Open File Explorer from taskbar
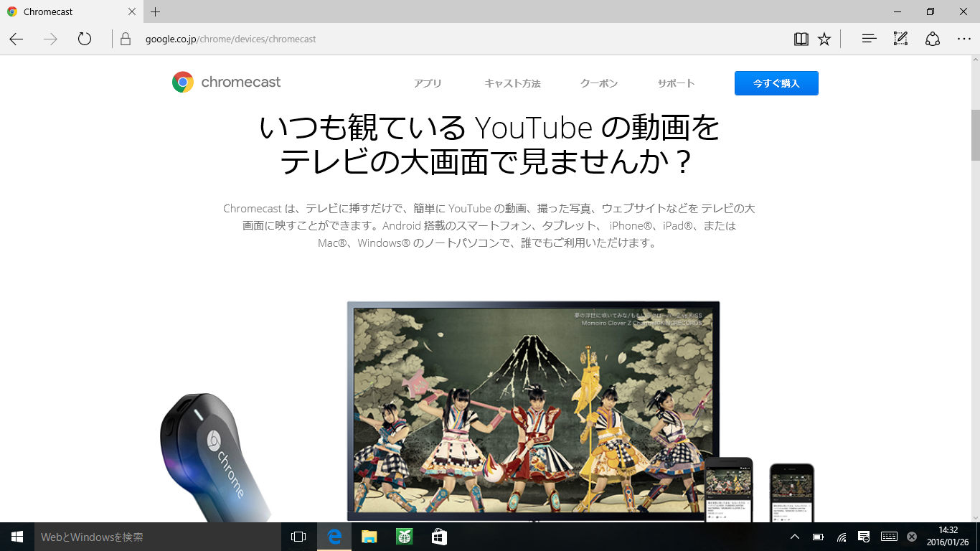The image size is (980, 551). click(369, 537)
